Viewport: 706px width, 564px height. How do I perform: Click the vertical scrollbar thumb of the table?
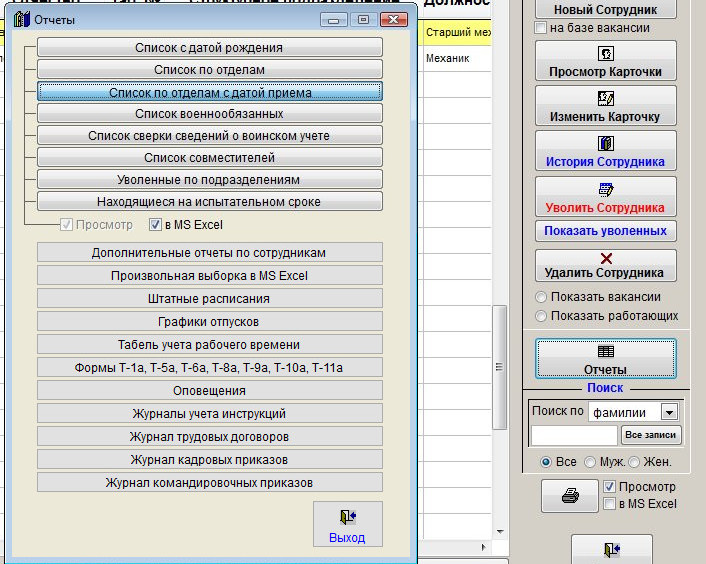(x=499, y=367)
